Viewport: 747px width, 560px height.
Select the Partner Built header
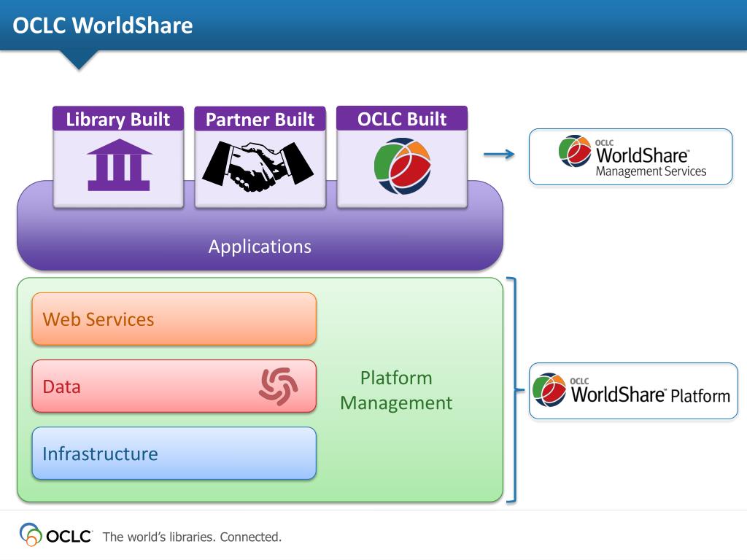click(x=260, y=119)
